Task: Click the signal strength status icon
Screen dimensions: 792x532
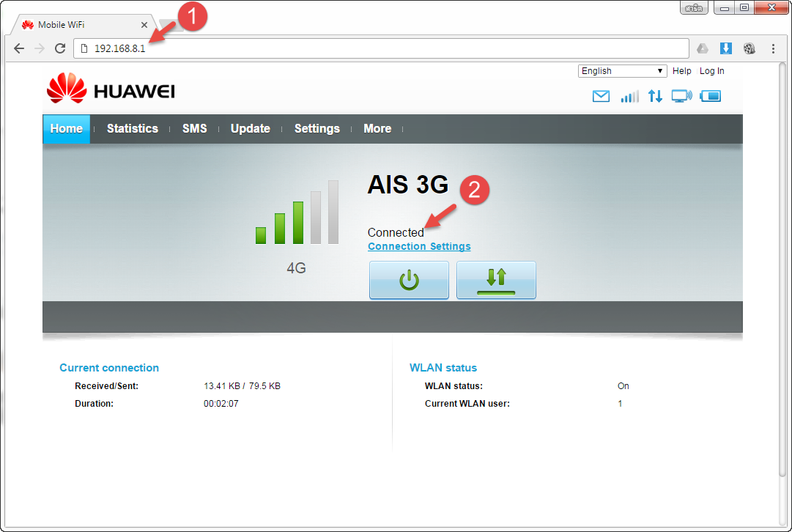Action: tap(629, 96)
